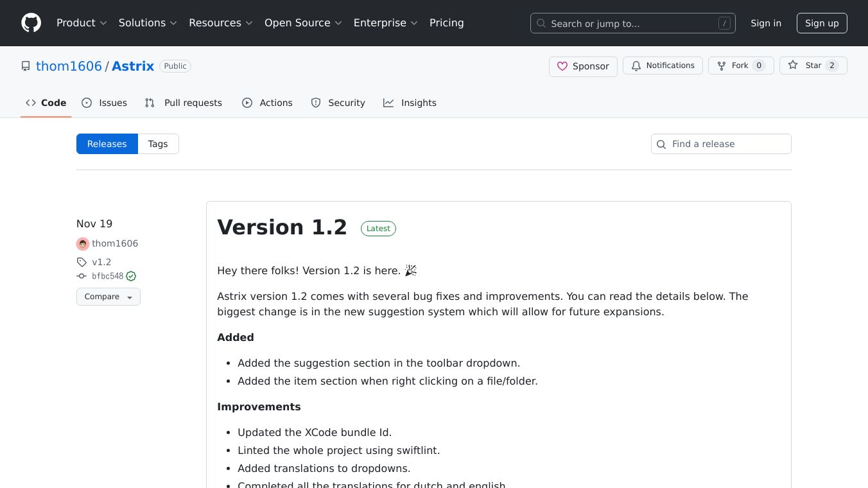The width and height of the screenshot is (868, 488).
Task: Fork the Astrix repository
Action: pyautogui.click(x=741, y=65)
